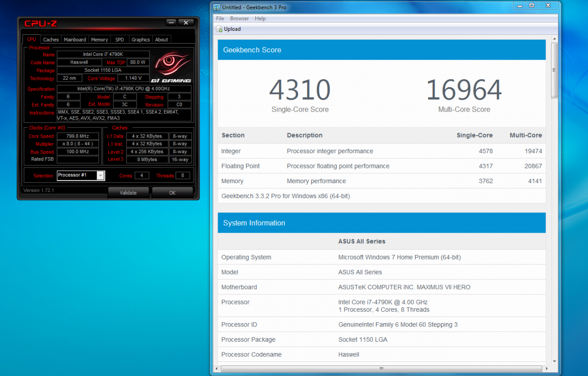Click the Code Name value 'Haswell' in CPU-Z
This screenshot has width=588, height=376.
point(79,62)
